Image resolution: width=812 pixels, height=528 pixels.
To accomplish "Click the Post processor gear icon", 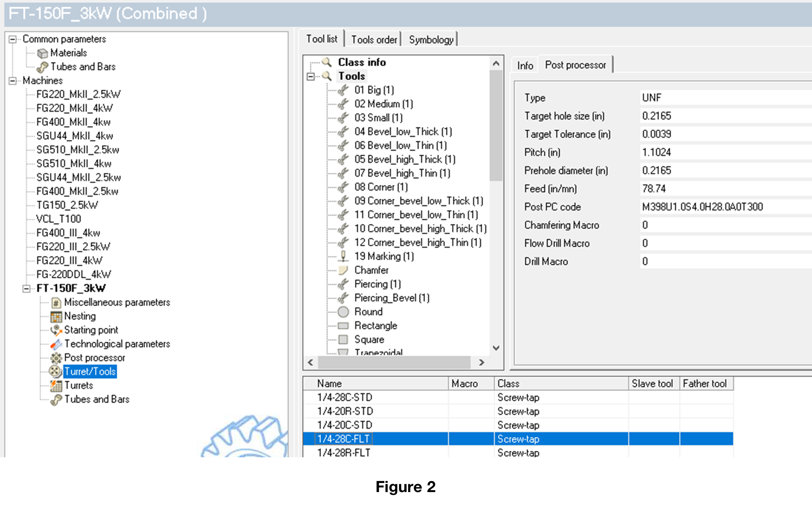I will [x=56, y=358].
